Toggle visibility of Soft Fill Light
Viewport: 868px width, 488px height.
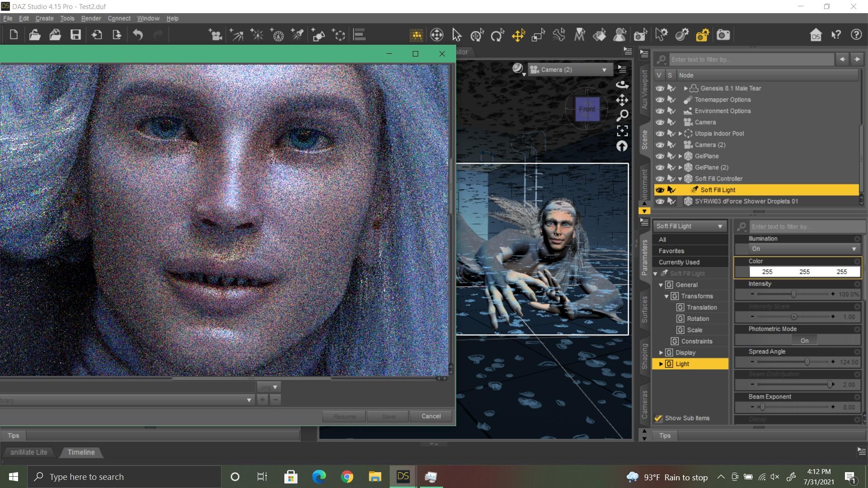660,190
